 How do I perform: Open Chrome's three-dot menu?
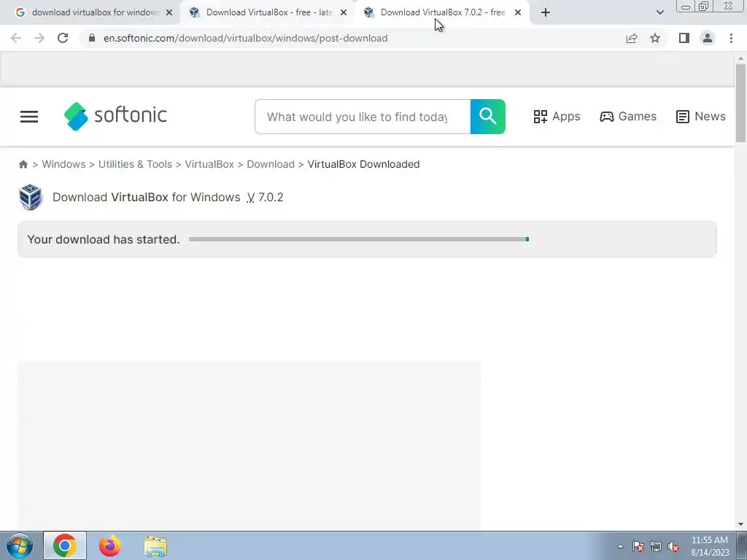731,38
